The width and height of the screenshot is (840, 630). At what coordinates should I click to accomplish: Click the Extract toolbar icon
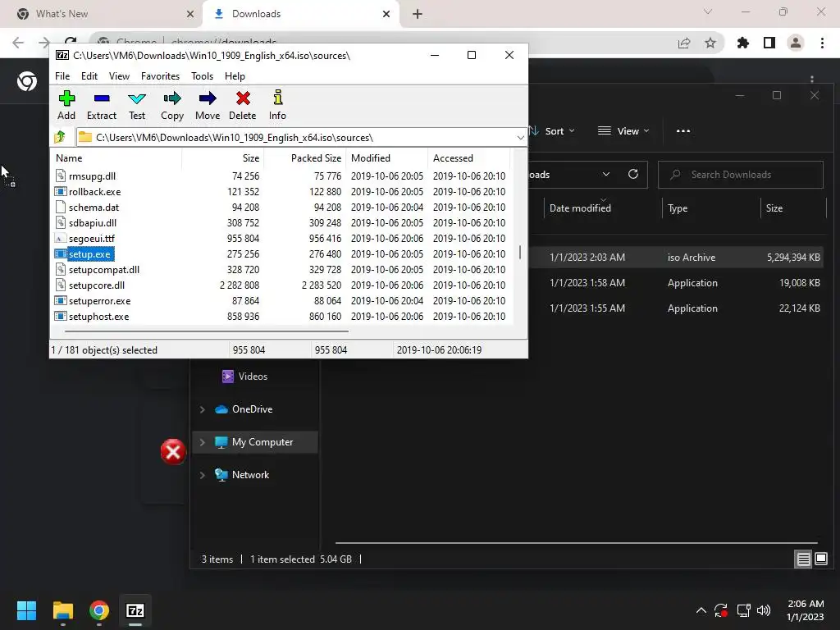[101, 98]
